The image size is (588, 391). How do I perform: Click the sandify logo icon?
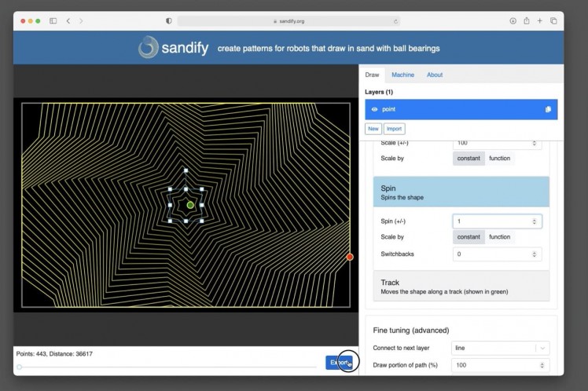pyautogui.click(x=148, y=47)
